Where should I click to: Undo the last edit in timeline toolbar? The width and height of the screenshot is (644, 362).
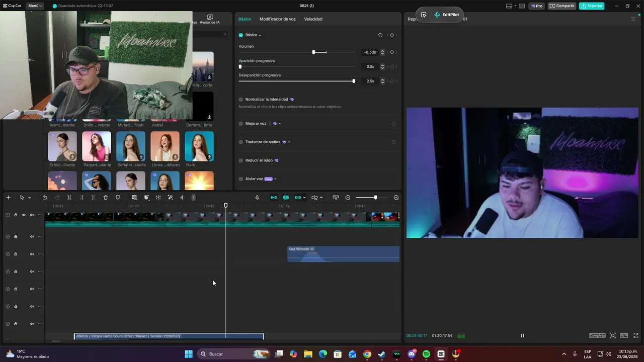coord(45,198)
